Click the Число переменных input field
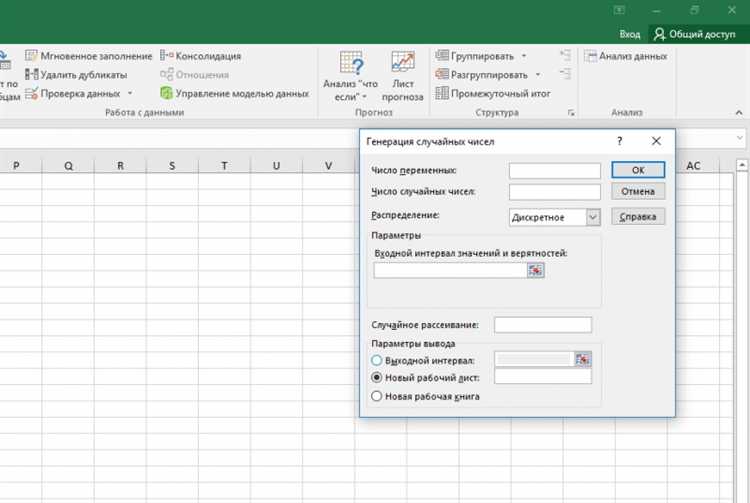 [x=555, y=171]
